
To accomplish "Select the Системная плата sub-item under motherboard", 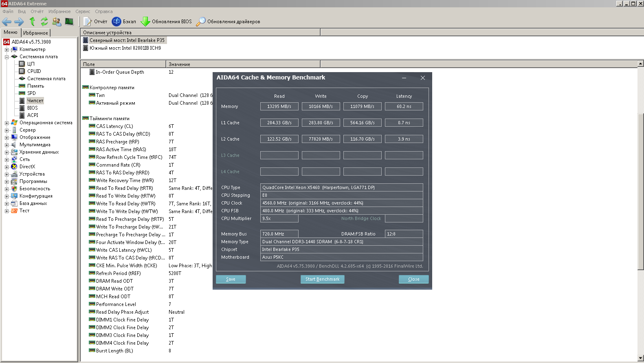I will pyautogui.click(x=46, y=79).
